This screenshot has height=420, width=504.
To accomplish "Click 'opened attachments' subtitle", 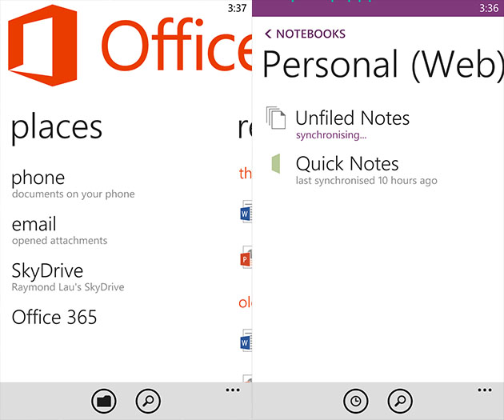I will pyautogui.click(x=59, y=240).
